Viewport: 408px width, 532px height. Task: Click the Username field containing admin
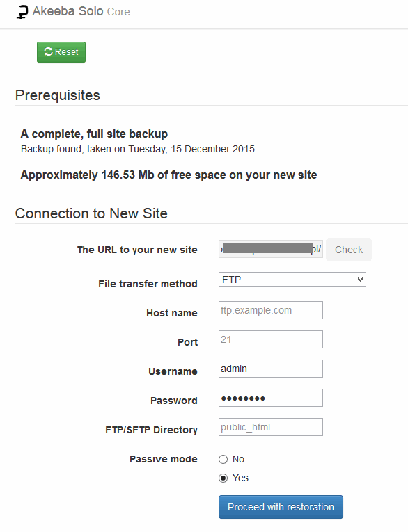(271, 369)
